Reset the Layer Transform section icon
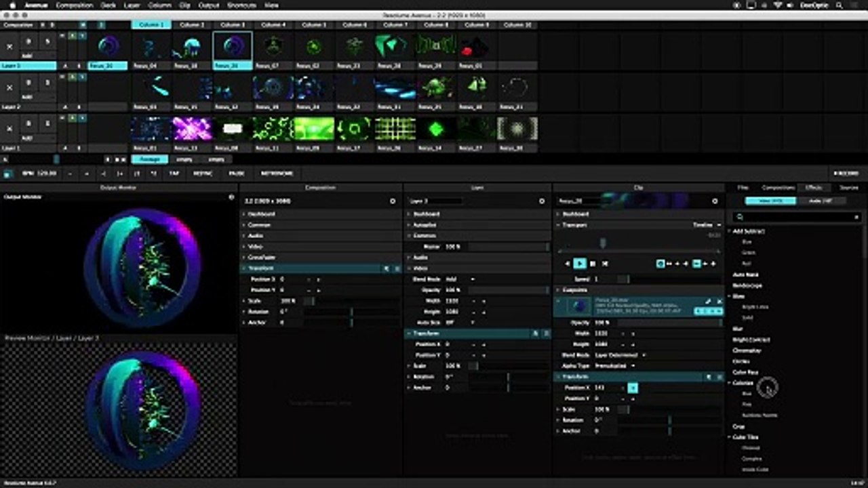The width and height of the screenshot is (868, 488). click(535, 333)
